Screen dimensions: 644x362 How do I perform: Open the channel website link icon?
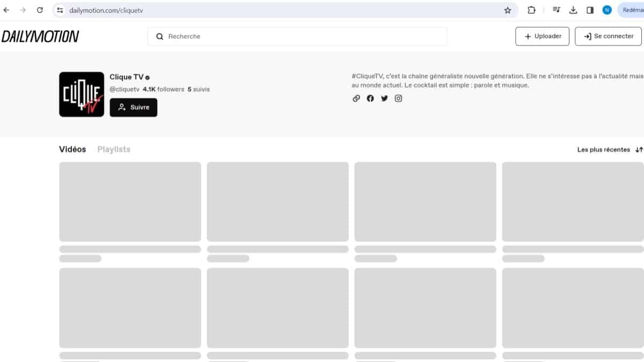tap(356, 98)
